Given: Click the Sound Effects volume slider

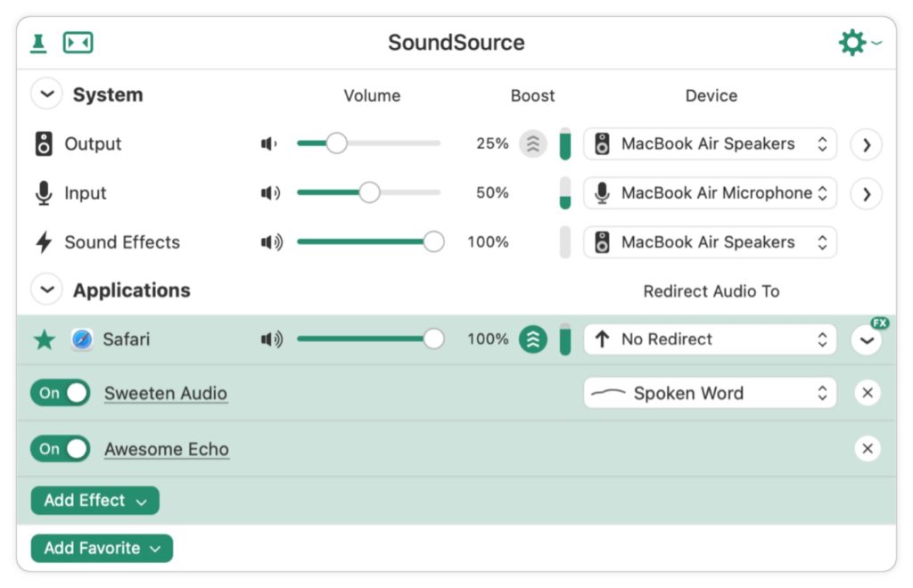Looking at the screenshot, I should coord(366,242).
